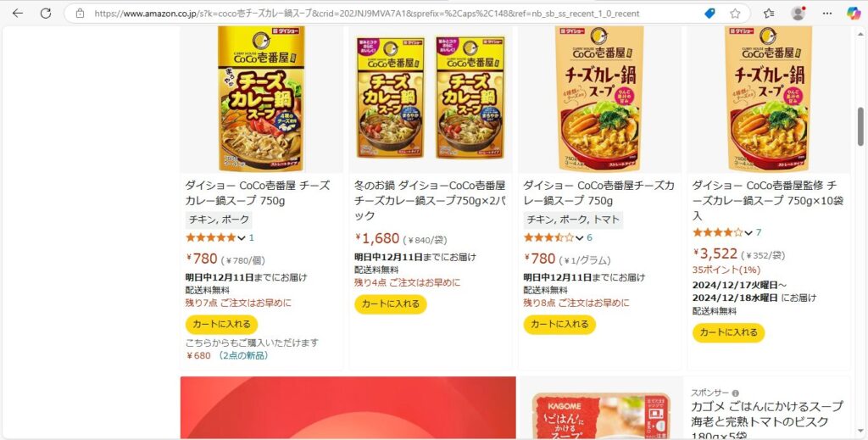Click the sponsor info icon near スポンサー
Image resolution: width=868 pixels, height=440 pixels.
(735, 393)
